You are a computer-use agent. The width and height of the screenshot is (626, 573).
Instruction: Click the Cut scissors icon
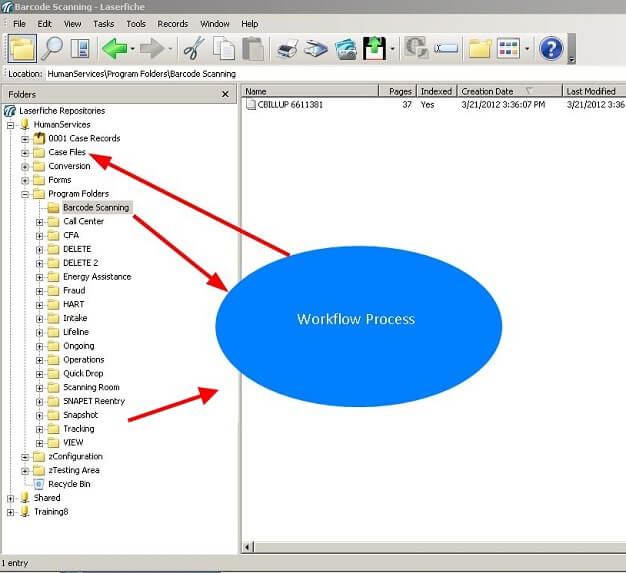pos(194,49)
